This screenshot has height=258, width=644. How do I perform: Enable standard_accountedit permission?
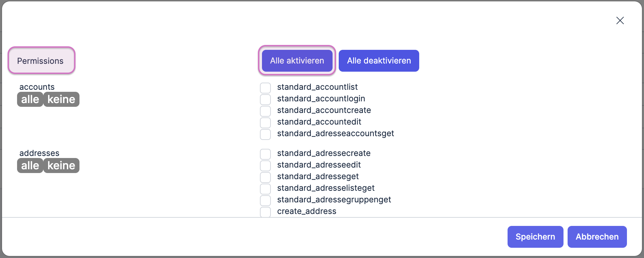(265, 123)
